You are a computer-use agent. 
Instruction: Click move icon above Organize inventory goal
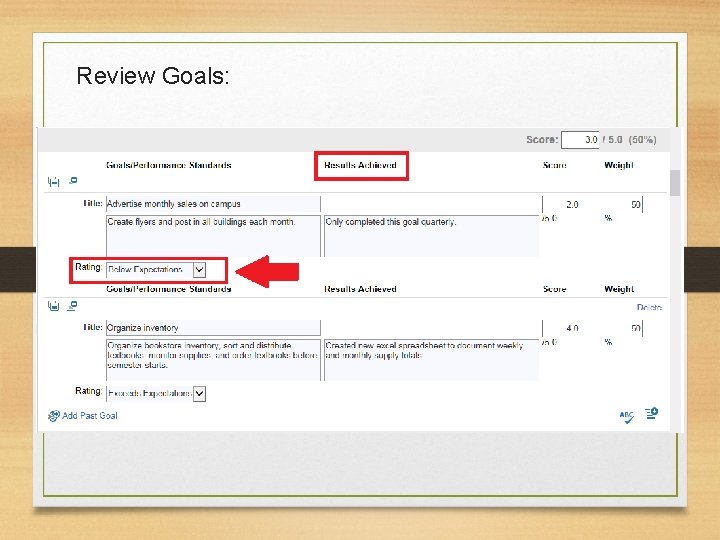coord(54,306)
